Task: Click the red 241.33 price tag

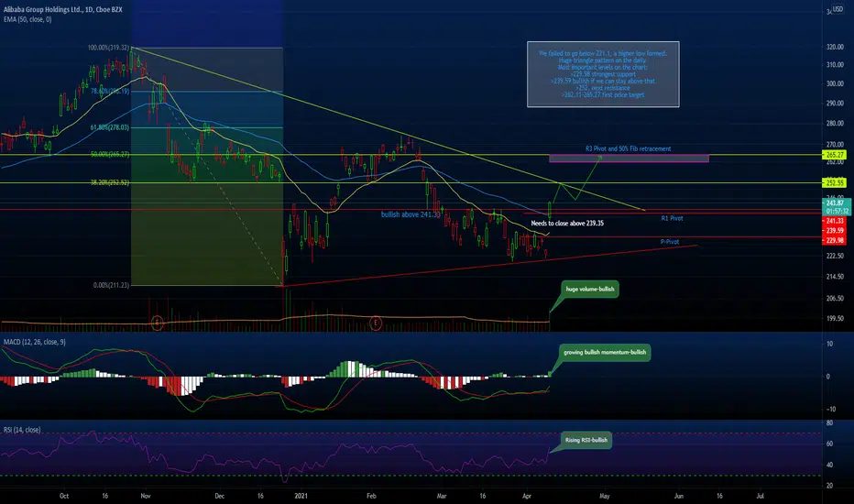Action: pos(834,221)
